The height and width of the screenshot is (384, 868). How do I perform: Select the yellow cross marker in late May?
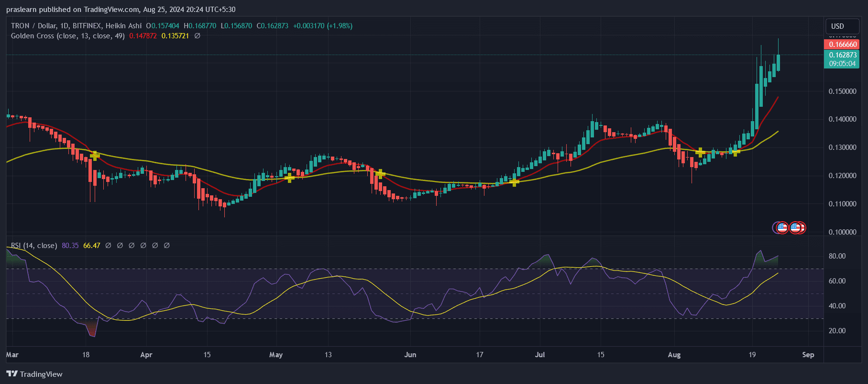380,174
